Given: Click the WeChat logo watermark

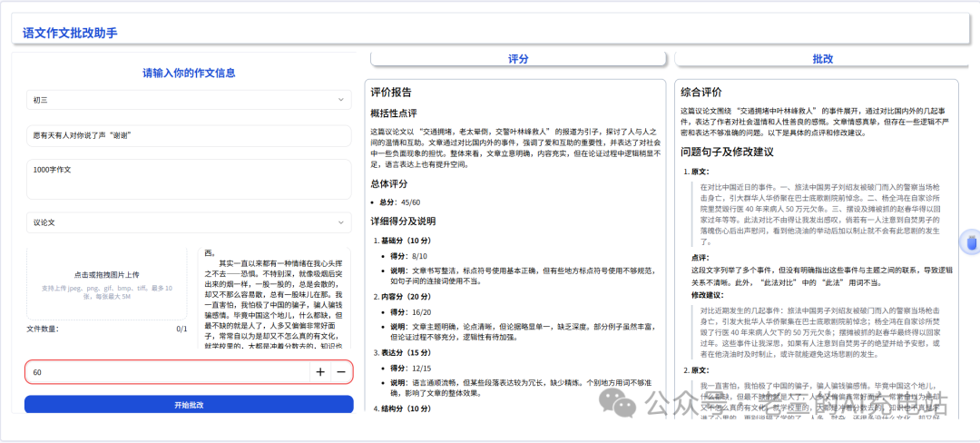Looking at the screenshot, I should tap(627, 403).
